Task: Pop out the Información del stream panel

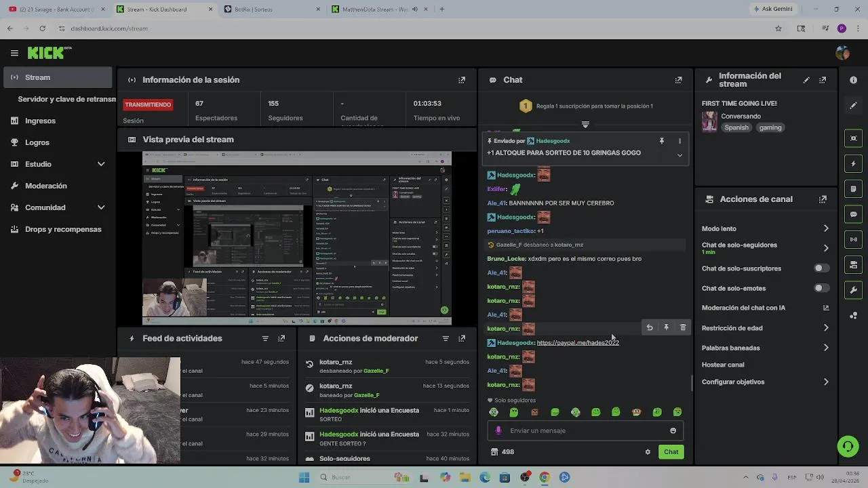Action: coord(823,80)
